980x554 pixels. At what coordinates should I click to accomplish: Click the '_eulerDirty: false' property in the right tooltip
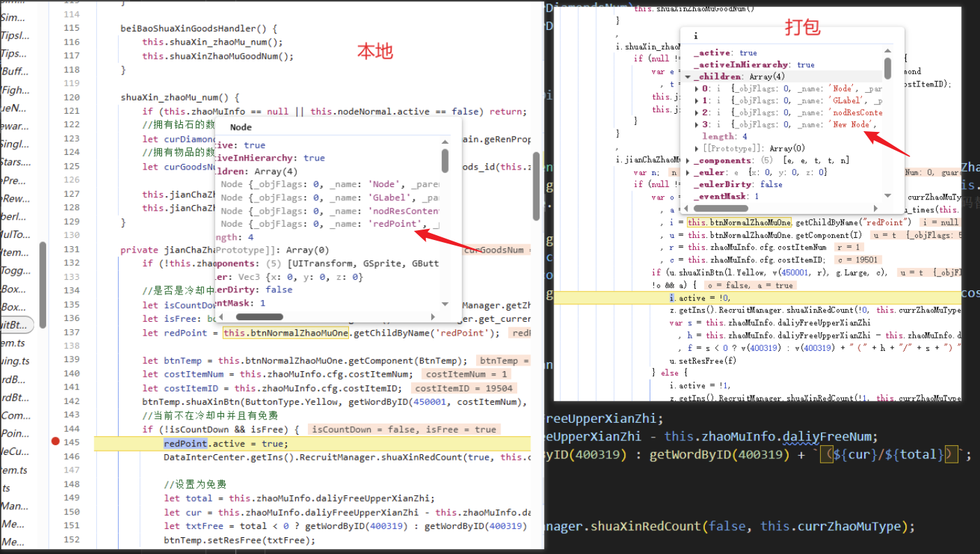pos(738,184)
